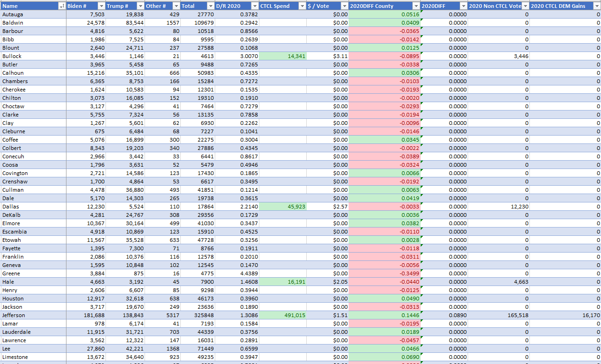Select the $2.57 per vote cell
Screen dimensions: 601x364
pyautogui.click(x=327, y=207)
